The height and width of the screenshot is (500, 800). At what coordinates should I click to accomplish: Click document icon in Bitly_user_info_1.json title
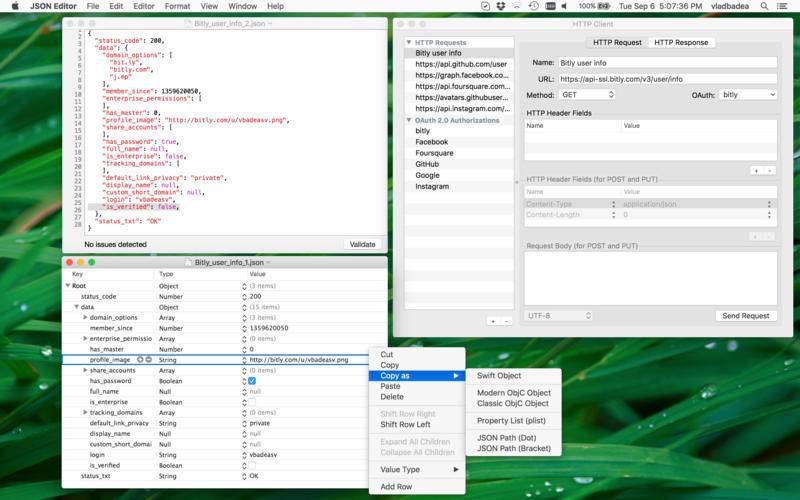point(188,262)
